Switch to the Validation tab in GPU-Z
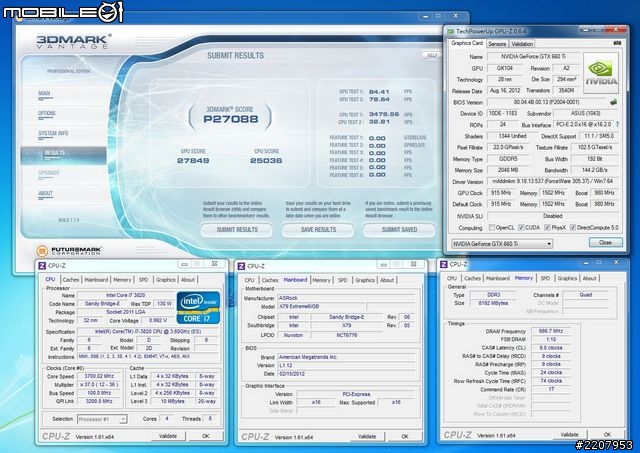The image size is (640, 453). pyautogui.click(x=522, y=44)
